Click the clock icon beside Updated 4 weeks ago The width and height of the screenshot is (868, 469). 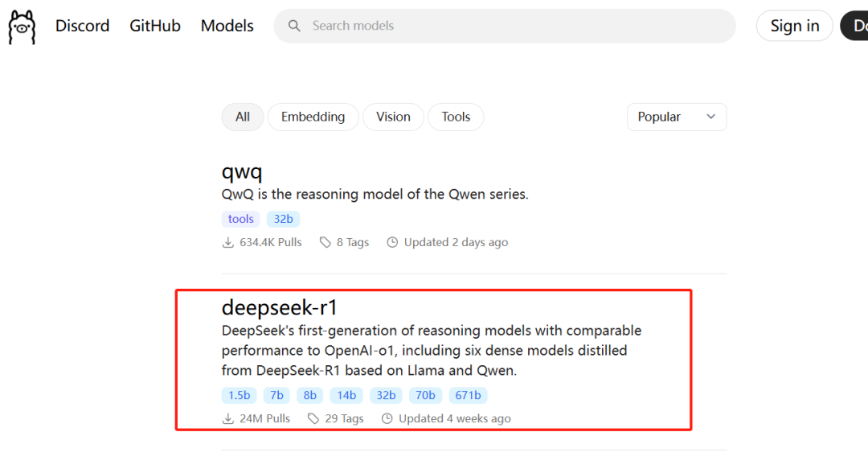pyautogui.click(x=387, y=418)
